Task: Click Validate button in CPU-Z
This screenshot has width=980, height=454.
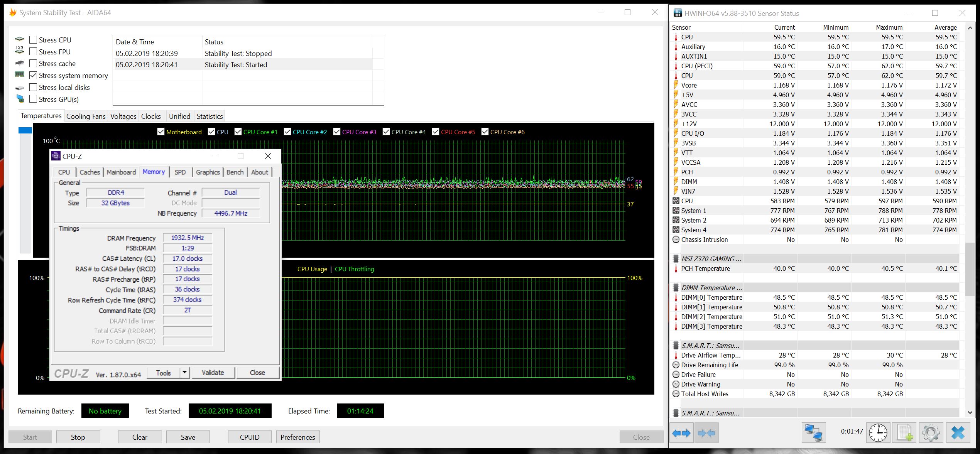Action: (213, 372)
